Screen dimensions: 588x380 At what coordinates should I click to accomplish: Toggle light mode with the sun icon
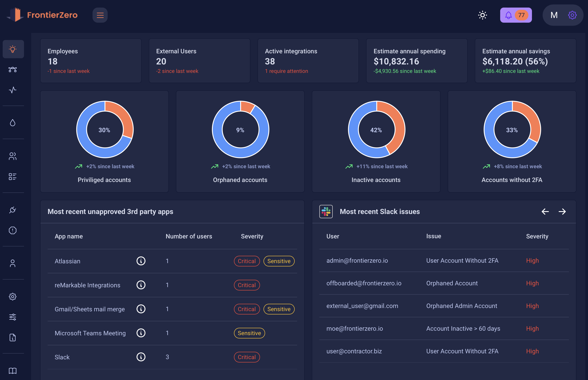482,15
